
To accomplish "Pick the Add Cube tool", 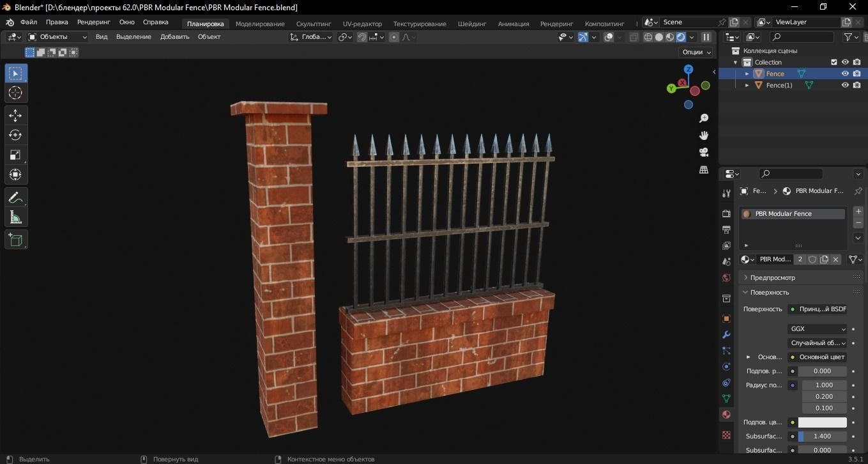I will pos(16,240).
